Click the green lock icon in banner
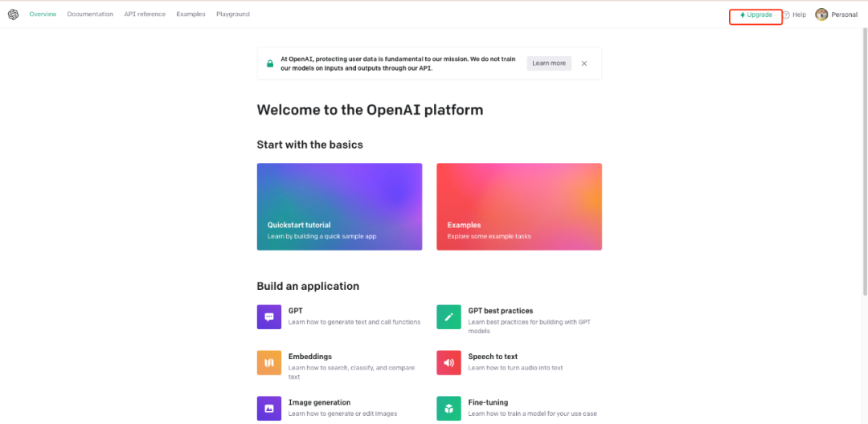 pos(270,63)
